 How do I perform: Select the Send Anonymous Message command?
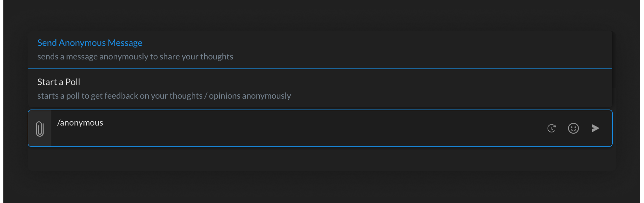click(x=90, y=43)
